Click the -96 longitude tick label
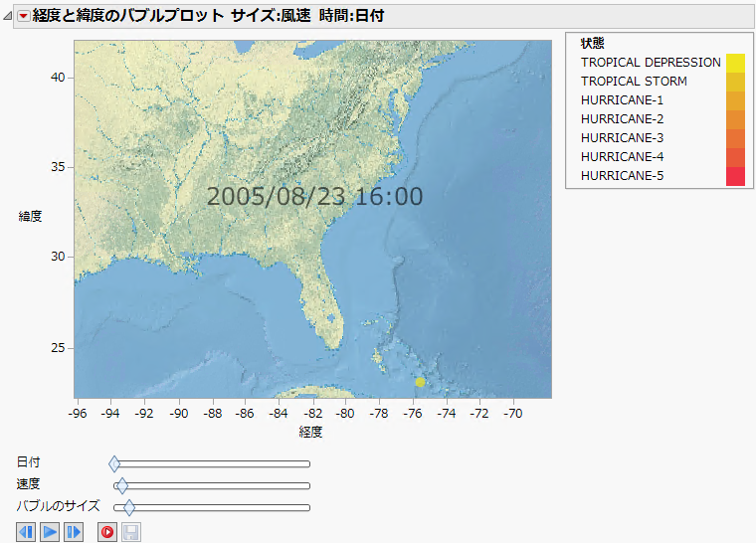Viewport: 756px width, 543px height. point(78,414)
